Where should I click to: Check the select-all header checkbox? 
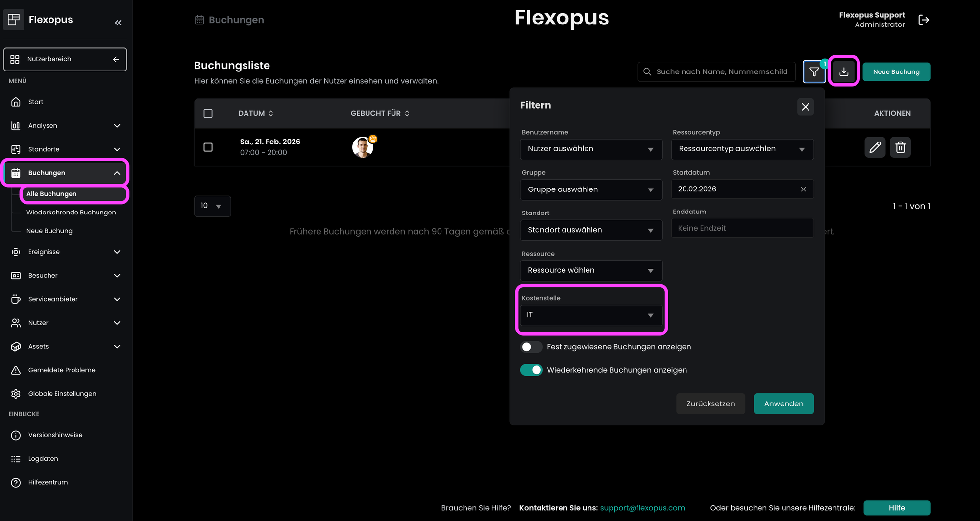coord(208,114)
